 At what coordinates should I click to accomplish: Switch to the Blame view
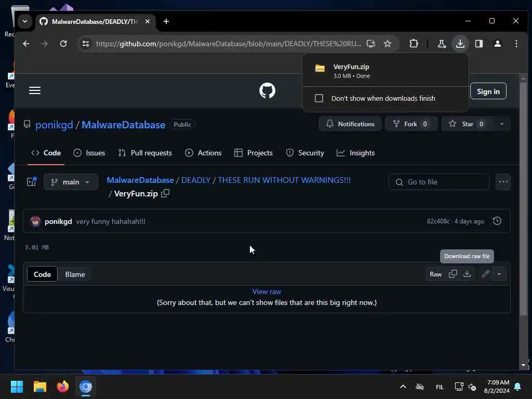(x=75, y=274)
